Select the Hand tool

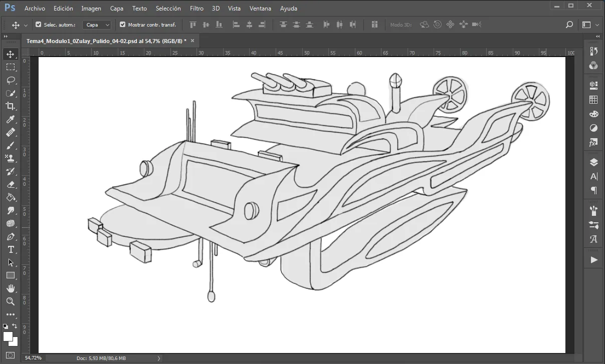pyautogui.click(x=11, y=288)
